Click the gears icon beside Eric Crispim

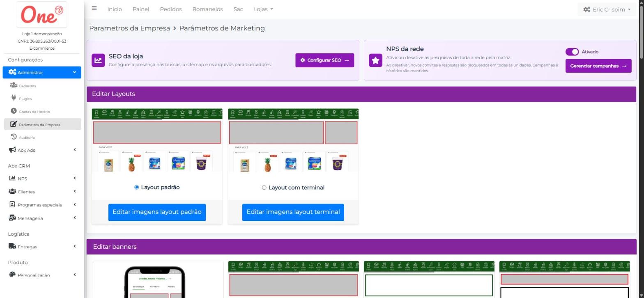point(586,9)
